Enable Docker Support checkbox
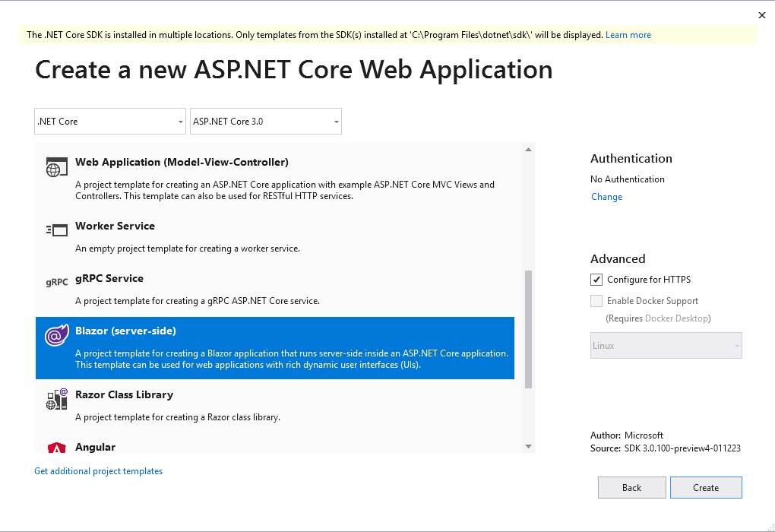The height and width of the screenshot is (532, 775). point(596,301)
